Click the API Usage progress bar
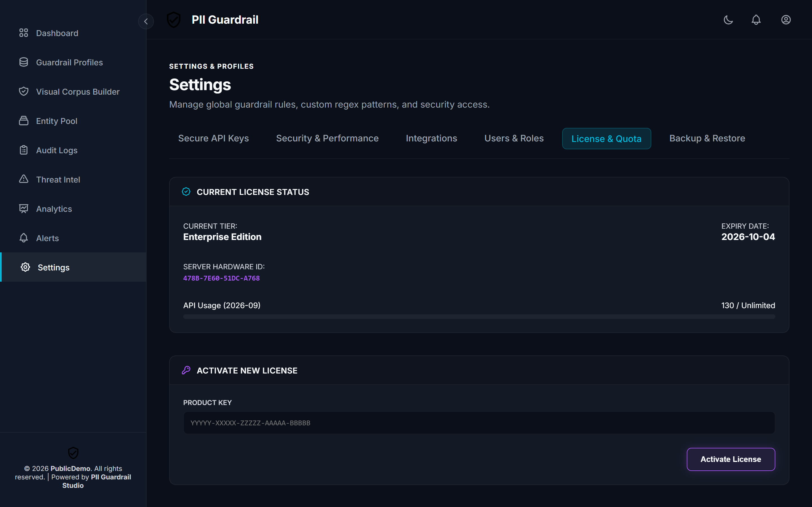This screenshot has height=507, width=812. [x=479, y=317]
